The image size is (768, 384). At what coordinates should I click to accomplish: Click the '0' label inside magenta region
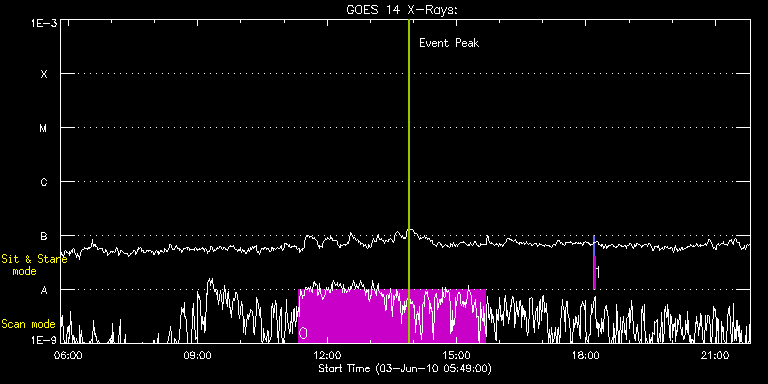pyautogui.click(x=303, y=334)
